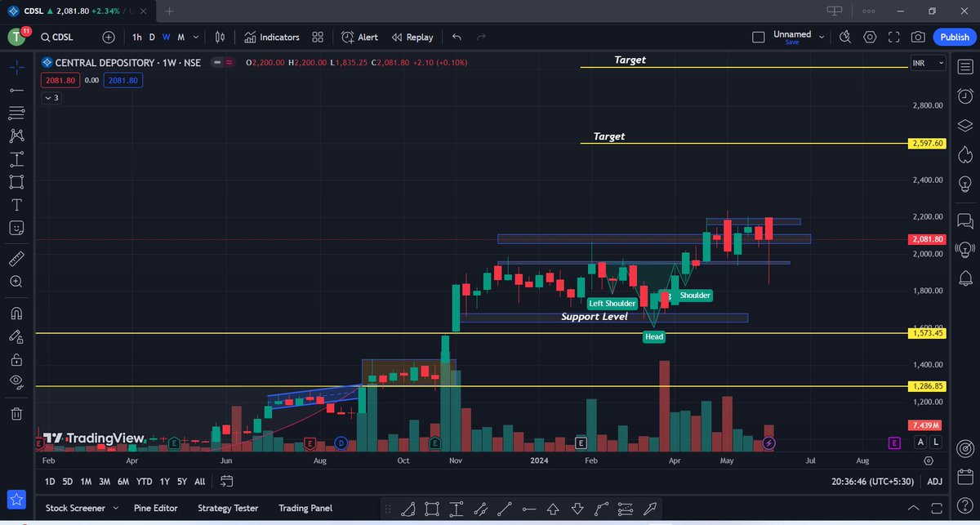The height and width of the screenshot is (525, 980).
Task: Switch to the D daily timeframe
Action: 152,37
